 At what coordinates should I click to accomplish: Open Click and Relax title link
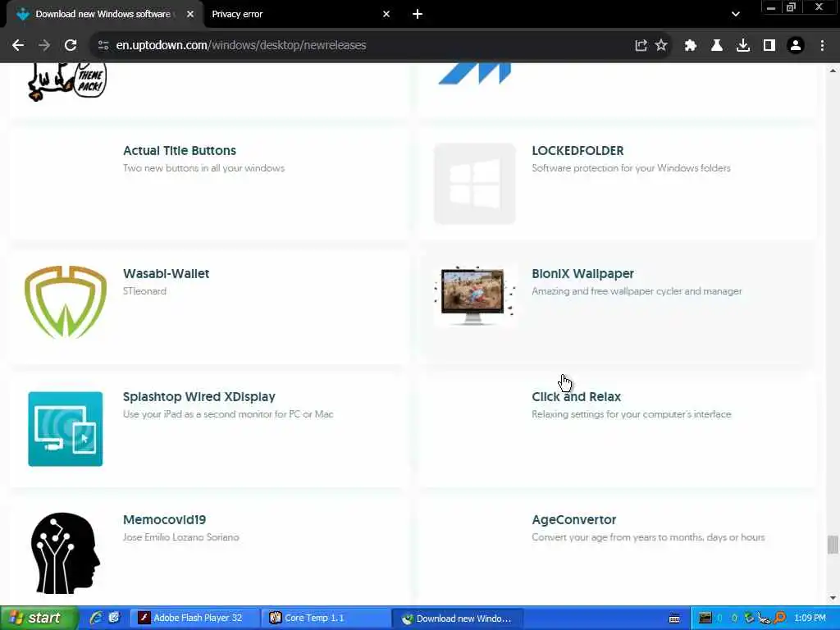(577, 397)
